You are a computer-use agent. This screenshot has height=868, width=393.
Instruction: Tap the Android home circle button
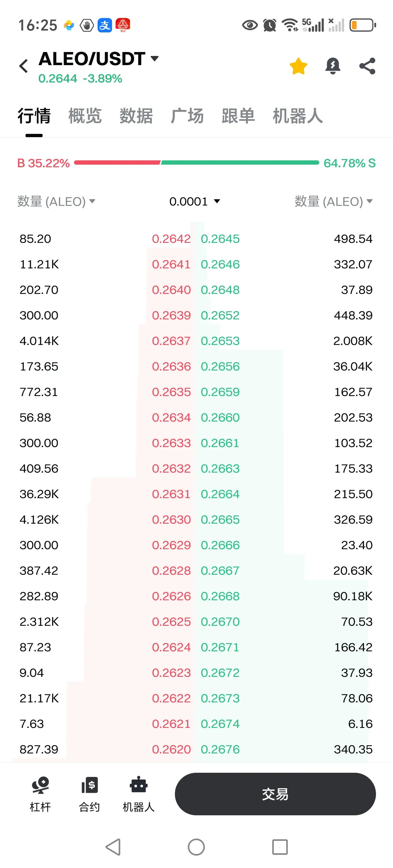pos(196,847)
